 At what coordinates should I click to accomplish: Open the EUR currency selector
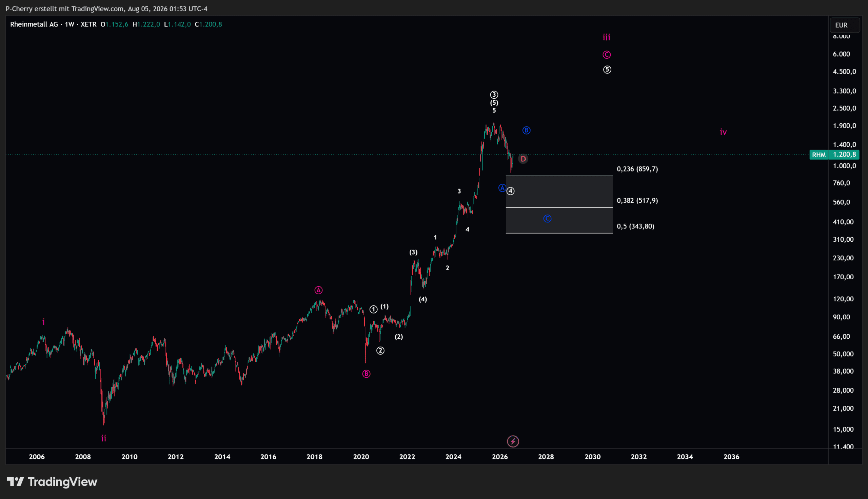[x=844, y=25]
